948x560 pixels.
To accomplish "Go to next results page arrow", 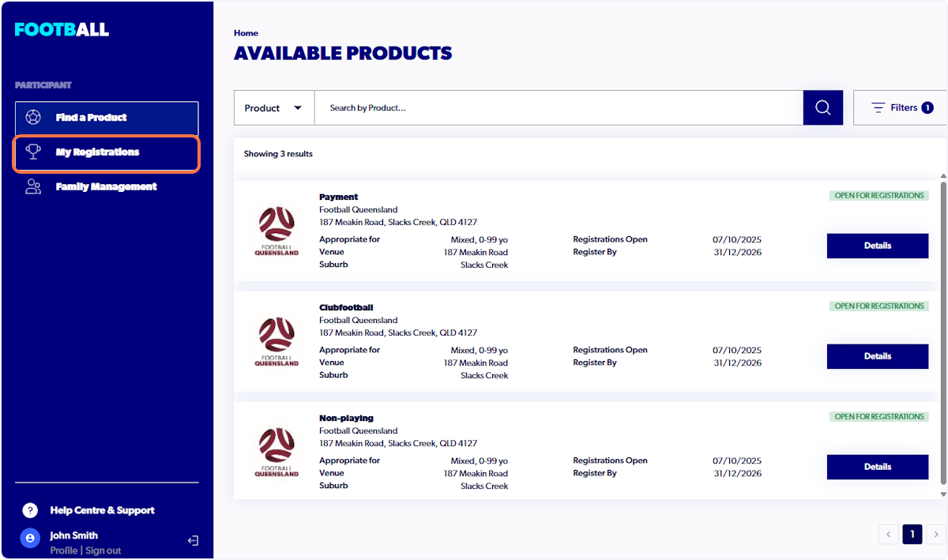I will tap(936, 535).
